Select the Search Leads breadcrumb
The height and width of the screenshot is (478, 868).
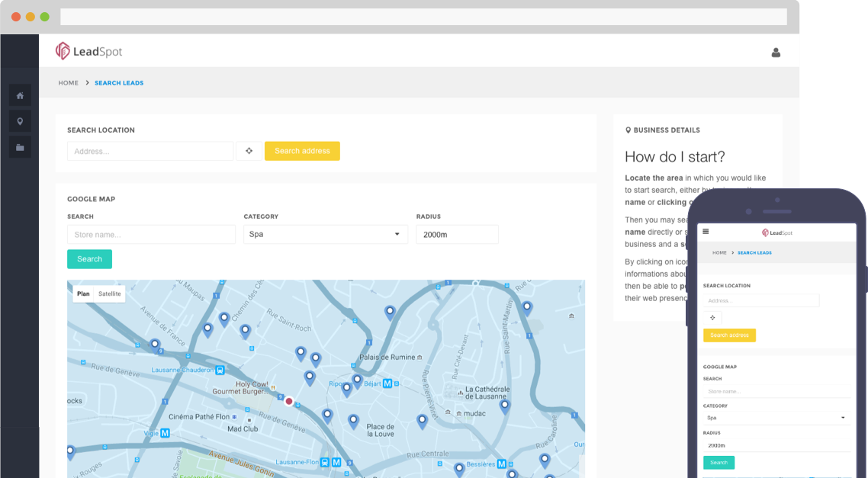[119, 83]
